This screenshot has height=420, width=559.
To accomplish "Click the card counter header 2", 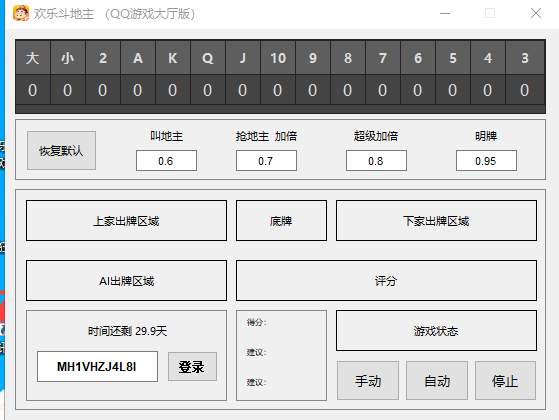I will pos(103,58).
